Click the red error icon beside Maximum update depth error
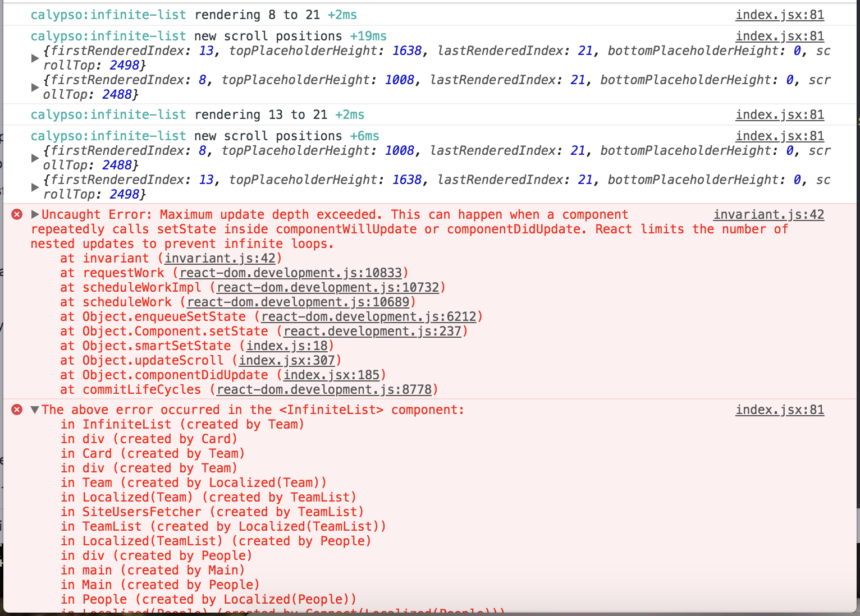This screenshot has height=616, width=860. (17, 214)
